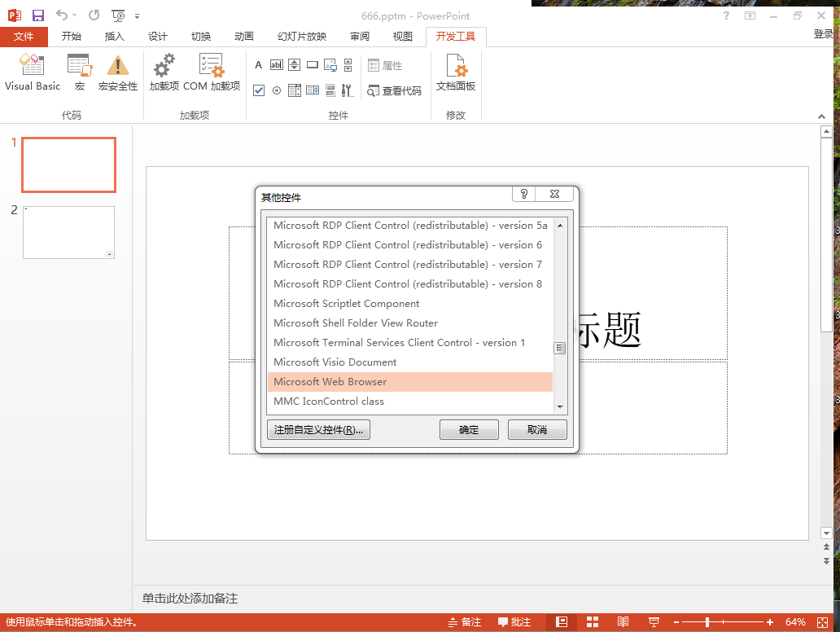Screen dimensions: 840x632
Task: Open the 插入 Insert tab
Action: click(x=115, y=37)
